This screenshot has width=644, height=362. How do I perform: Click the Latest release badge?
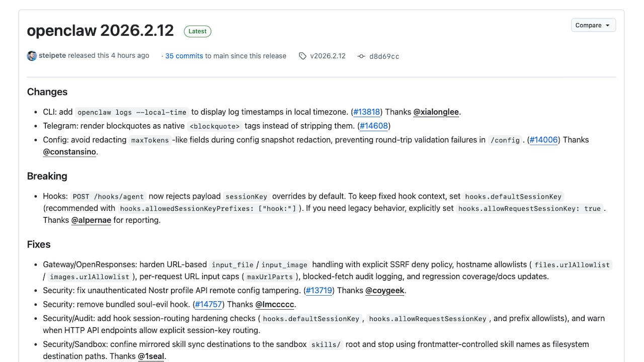point(197,31)
